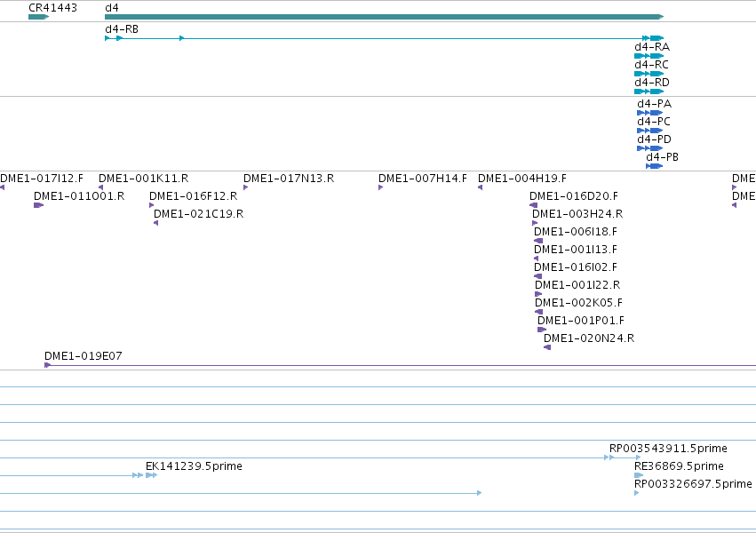Screen dimensions: 756x533
Task: Select the d4-PC CDS glyph
Action: pyautogui.click(x=650, y=131)
